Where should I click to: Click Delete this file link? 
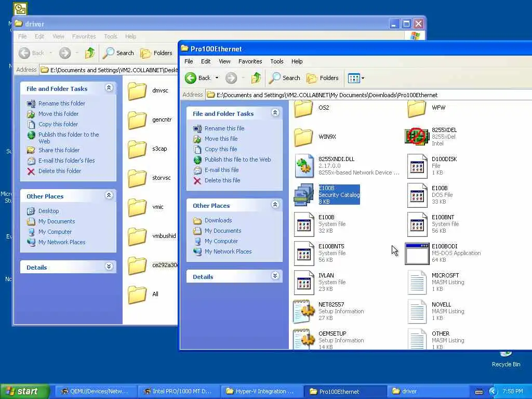point(222,180)
